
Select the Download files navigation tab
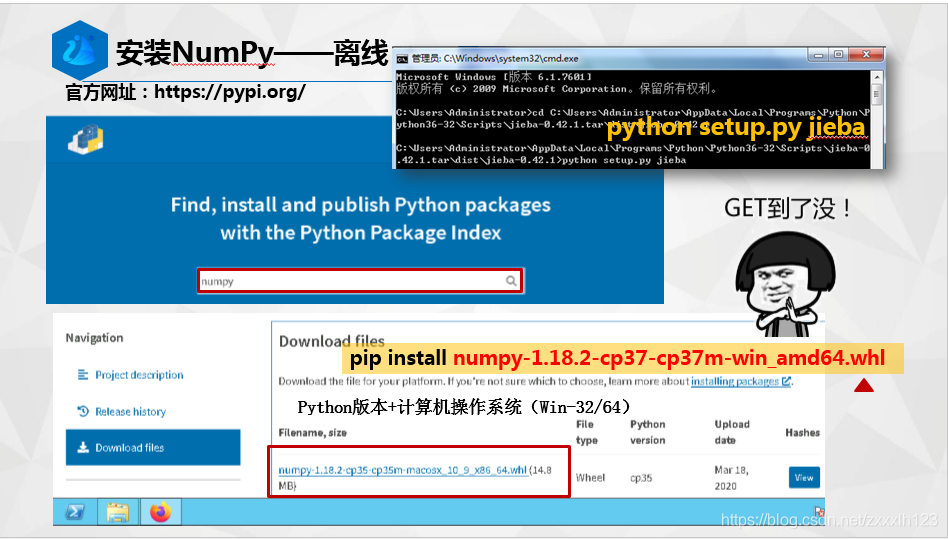(153, 447)
